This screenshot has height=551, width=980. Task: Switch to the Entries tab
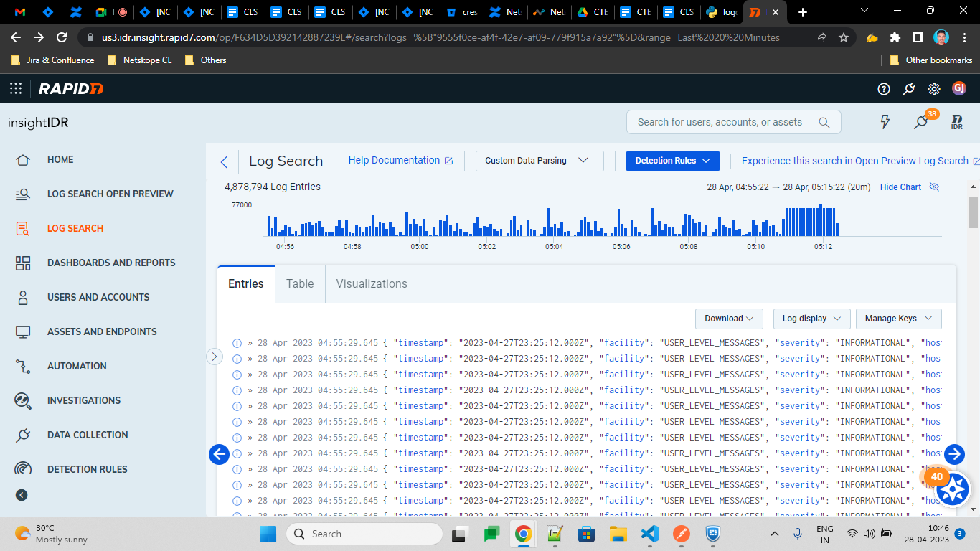click(x=246, y=284)
